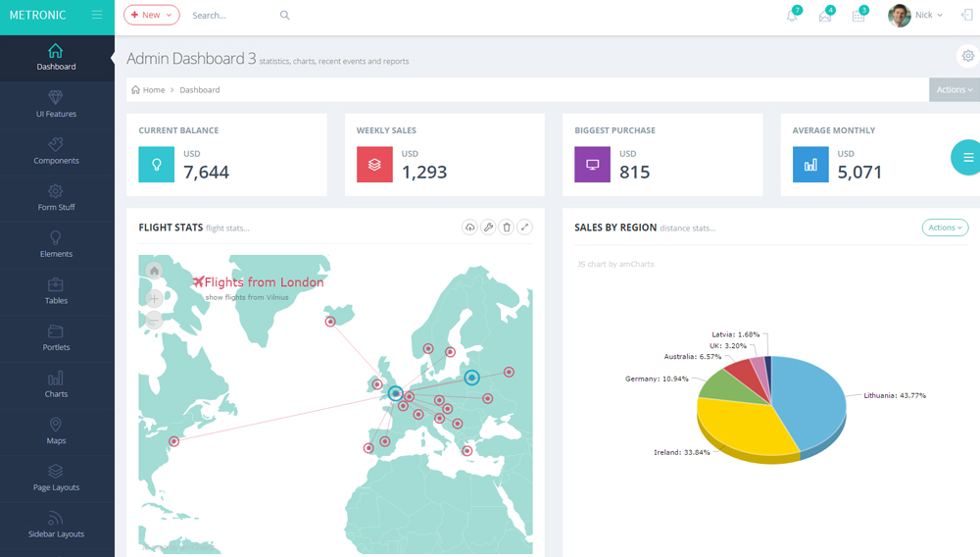Click the Lithuania: 43.77% label

pos(895,396)
